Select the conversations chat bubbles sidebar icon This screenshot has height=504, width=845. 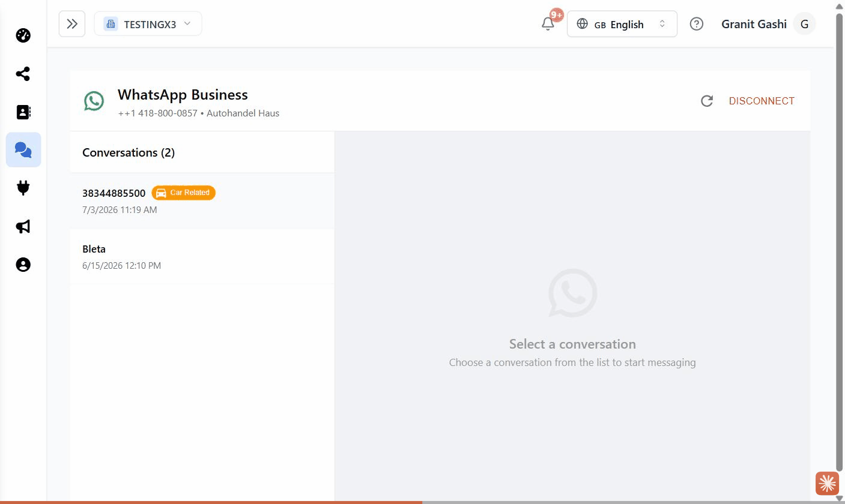23,149
